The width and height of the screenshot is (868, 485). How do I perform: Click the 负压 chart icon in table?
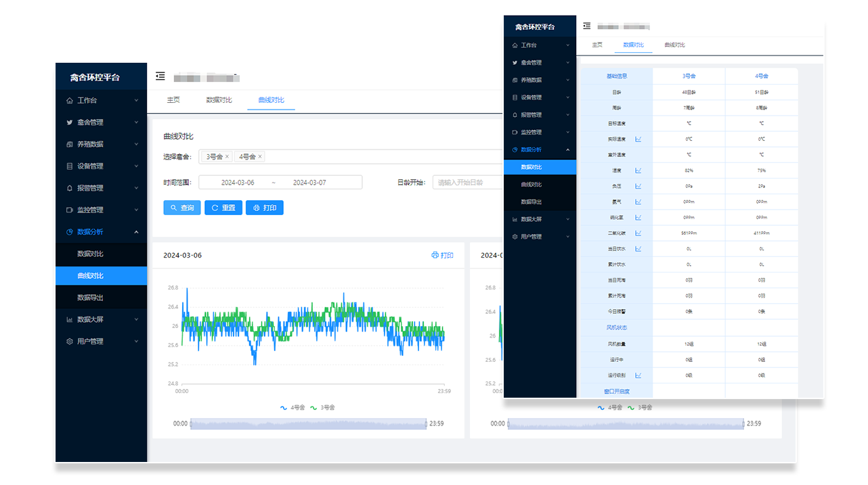[638, 186]
